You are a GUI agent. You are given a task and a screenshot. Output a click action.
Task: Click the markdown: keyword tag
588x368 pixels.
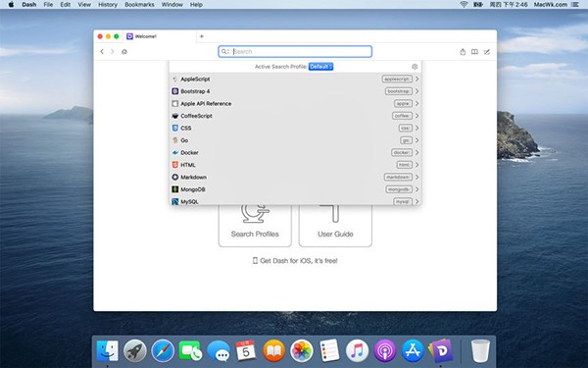pos(398,177)
